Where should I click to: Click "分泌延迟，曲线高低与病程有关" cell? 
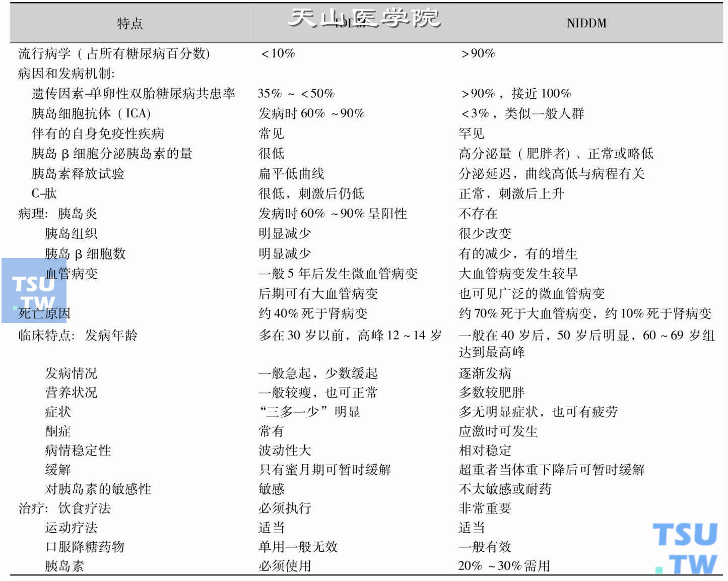click(552, 174)
